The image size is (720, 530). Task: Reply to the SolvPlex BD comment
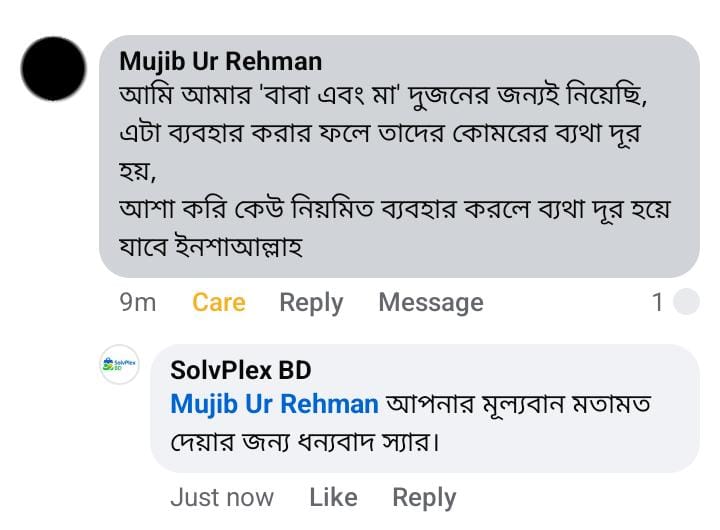(423, 497)
